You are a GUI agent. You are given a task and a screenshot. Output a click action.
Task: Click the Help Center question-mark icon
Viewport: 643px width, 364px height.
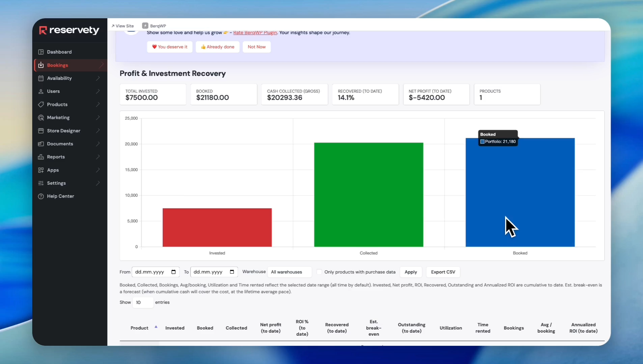click(41, 196)
